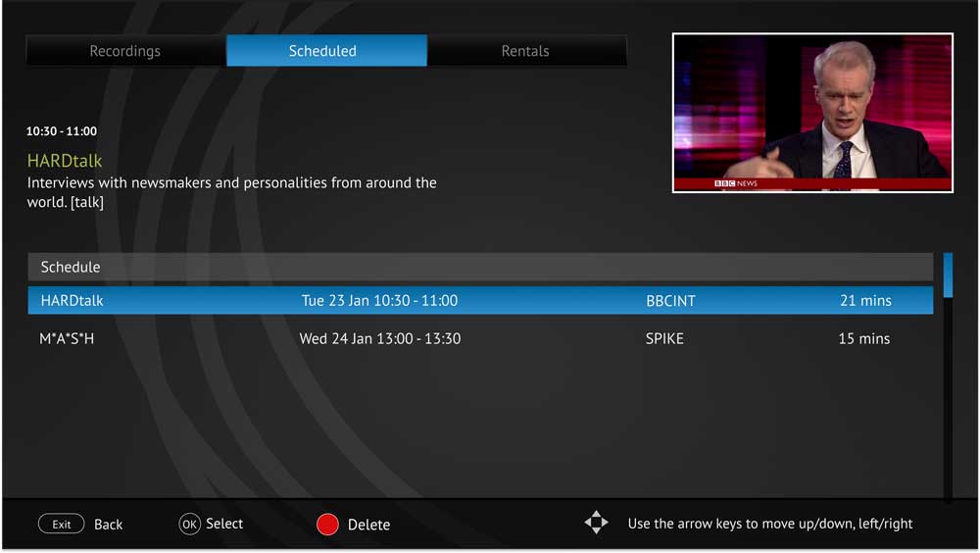Click the circular OK button icon

189,525
